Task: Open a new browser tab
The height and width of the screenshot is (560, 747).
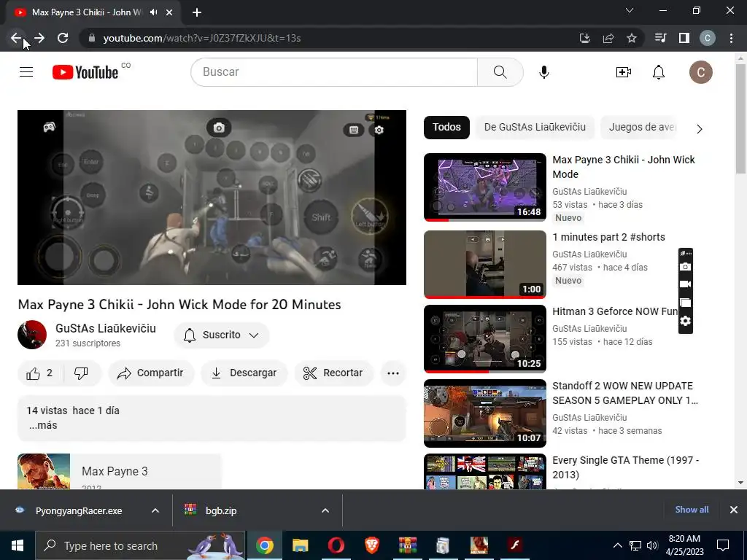Action: tap(197, 13)
